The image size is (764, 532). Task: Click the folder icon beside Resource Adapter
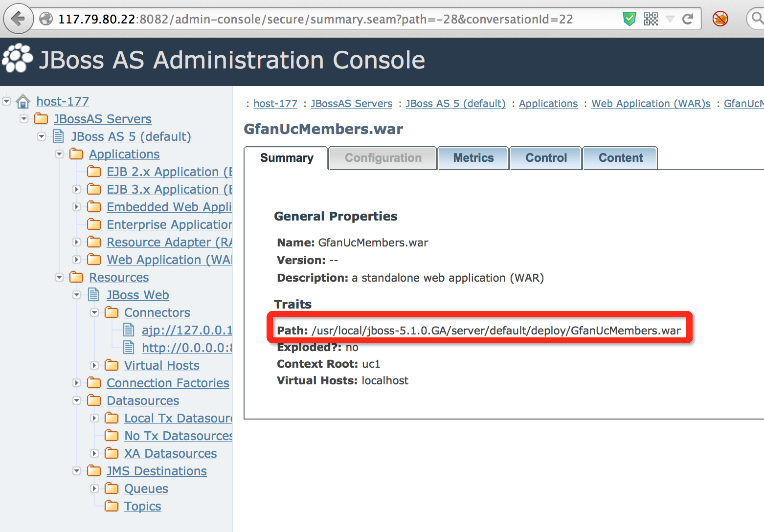94,242
